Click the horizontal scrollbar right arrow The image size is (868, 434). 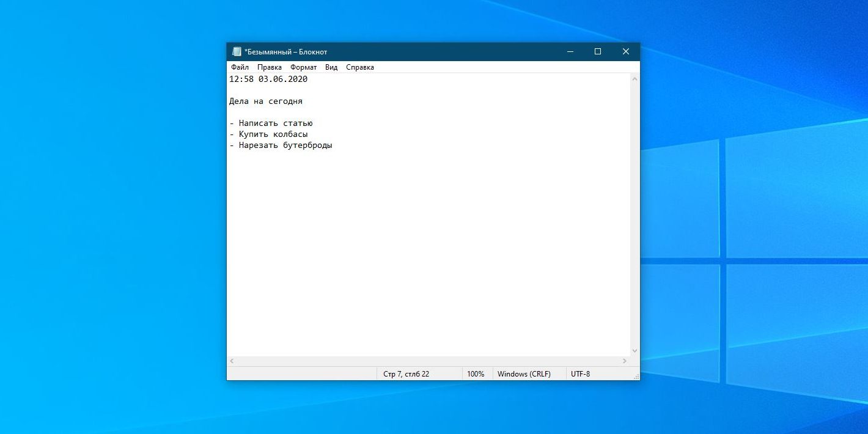click(625, 361)
